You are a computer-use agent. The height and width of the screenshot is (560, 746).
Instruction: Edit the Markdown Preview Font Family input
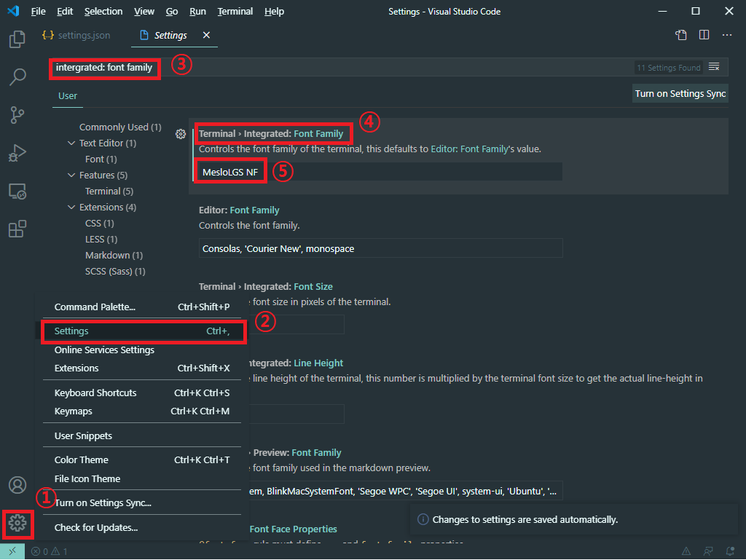405,491
